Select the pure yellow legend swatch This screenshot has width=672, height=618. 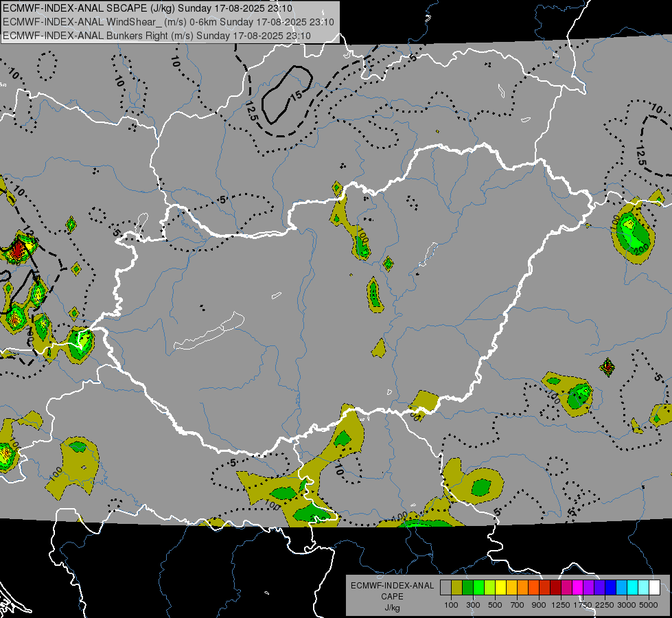pos(500,588)
